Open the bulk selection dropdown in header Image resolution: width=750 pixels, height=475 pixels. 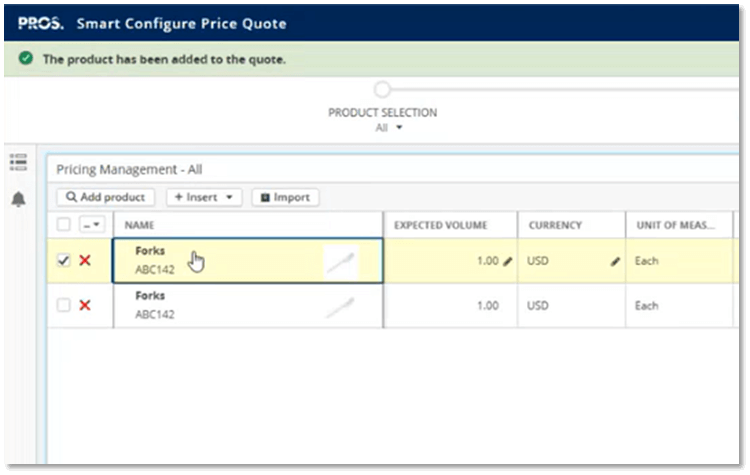[90, 225]
